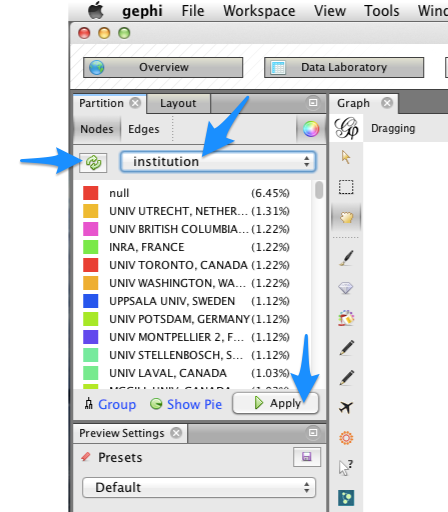Click the Presets label
This screenshot has height=512, width=448.
(120, 458)
